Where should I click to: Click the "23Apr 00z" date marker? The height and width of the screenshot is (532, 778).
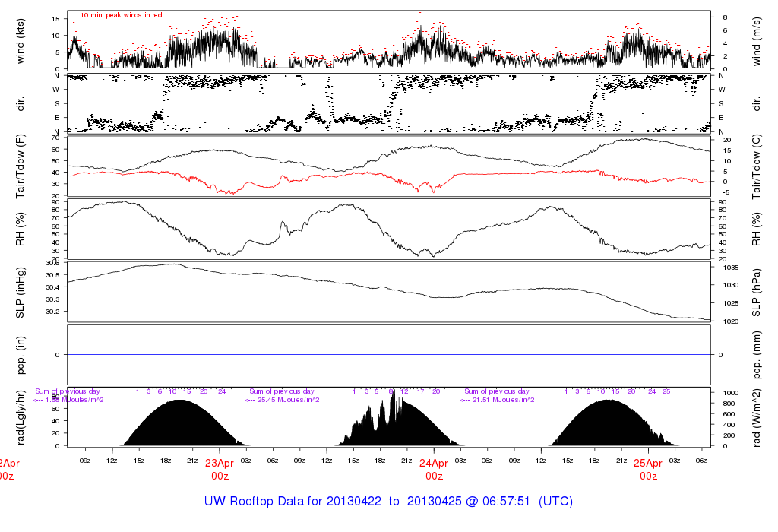pos(220,470)
